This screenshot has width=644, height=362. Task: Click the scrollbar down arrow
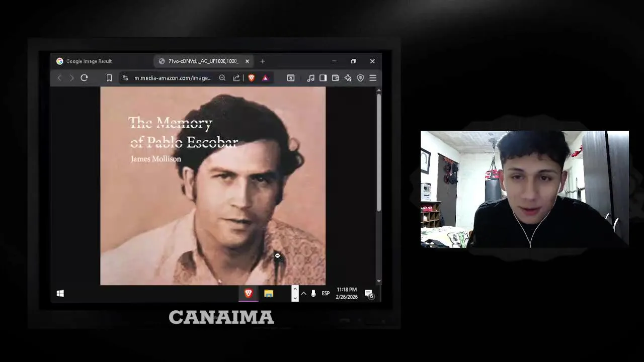click(379, 281)
